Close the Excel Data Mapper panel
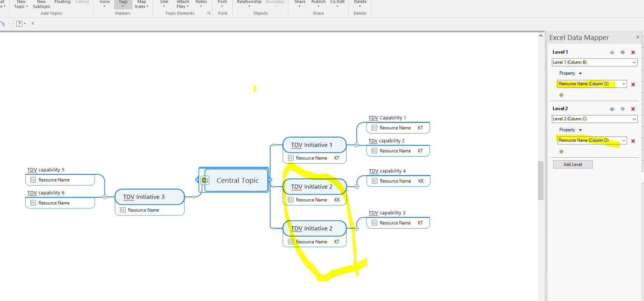The width and height of the screenshot is (644, 301). 638,37
